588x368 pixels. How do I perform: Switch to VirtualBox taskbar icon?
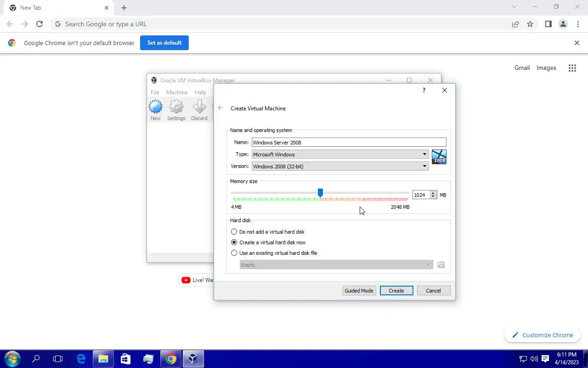(x=193, y=359)
